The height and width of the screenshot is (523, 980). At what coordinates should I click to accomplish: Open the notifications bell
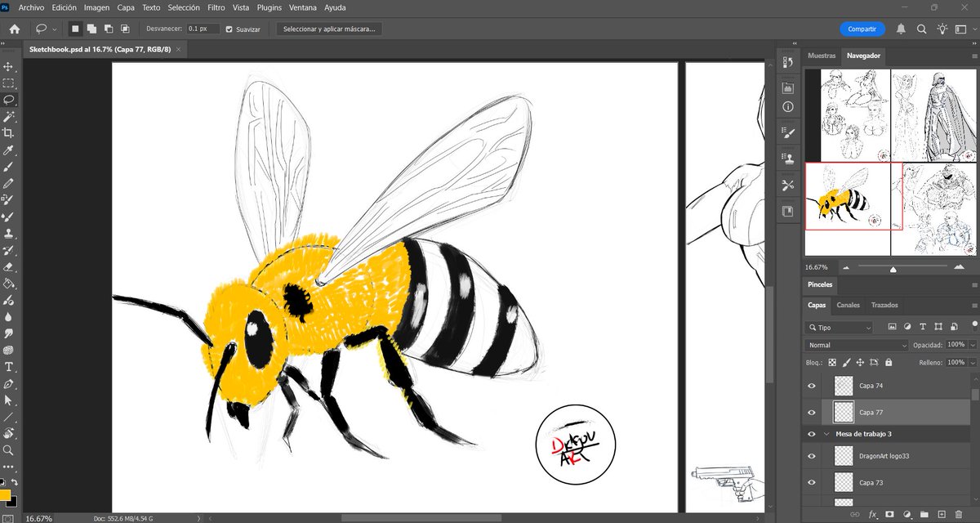[901, 29]
